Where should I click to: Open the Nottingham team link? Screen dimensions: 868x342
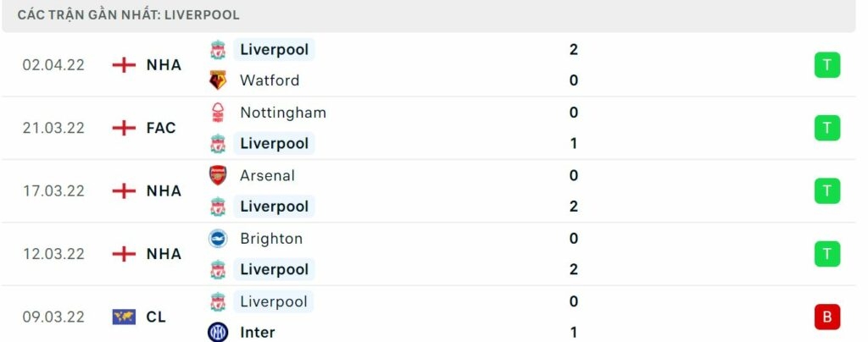(x=283, y=113)
